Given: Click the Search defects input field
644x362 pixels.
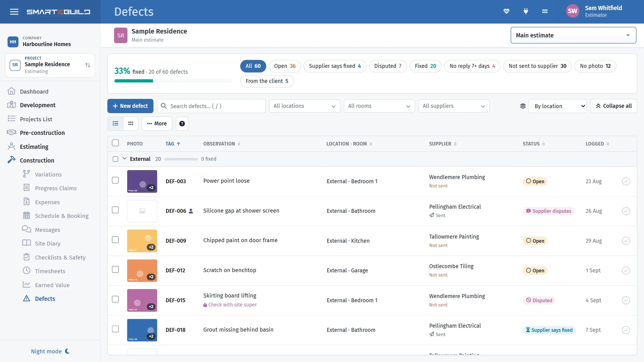Looking at the screenshot, I should tap(211, 106).
